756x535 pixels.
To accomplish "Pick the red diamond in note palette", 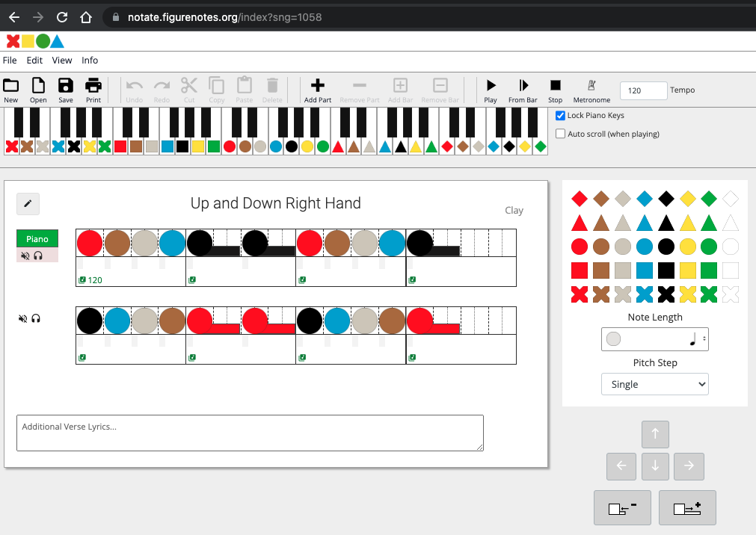I will click(579, 199).
